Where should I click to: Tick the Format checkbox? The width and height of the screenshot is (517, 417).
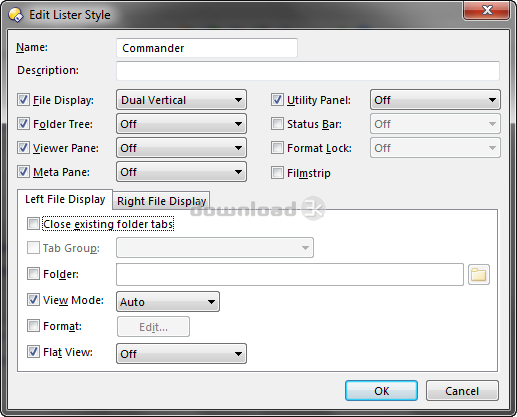click(33, 326)
